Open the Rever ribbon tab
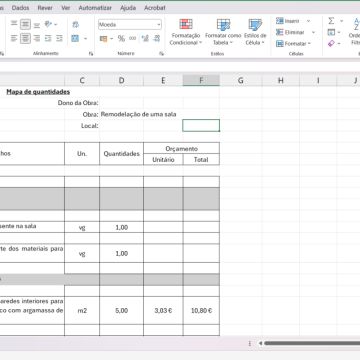 pyautogui.click(x=45, y=8)
